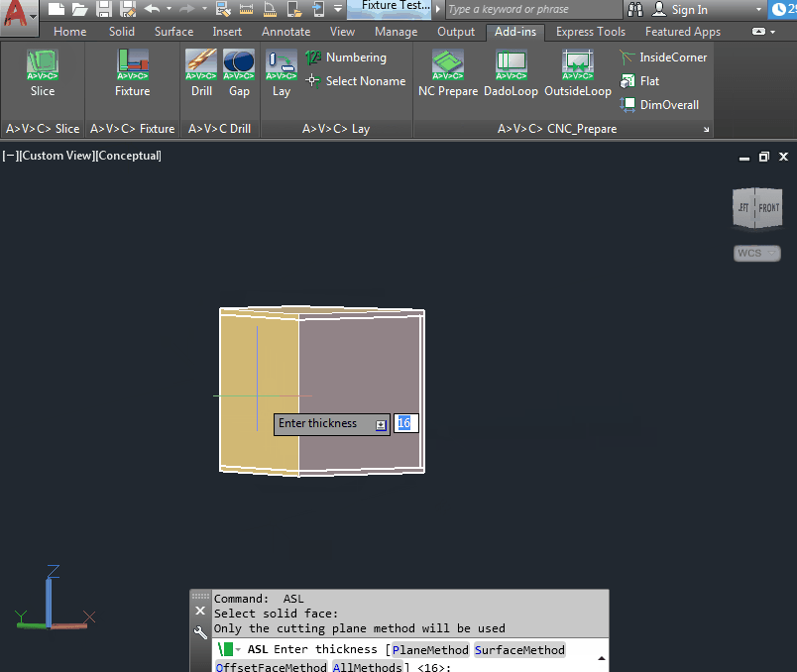797x672 pixels.
Task: Choose the AllMethods option
Action: click(x=367, y=666)
